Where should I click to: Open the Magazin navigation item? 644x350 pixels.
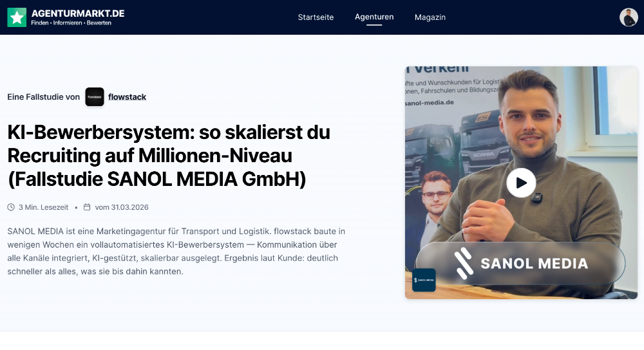pyautogui.click(x=430, y=17)
